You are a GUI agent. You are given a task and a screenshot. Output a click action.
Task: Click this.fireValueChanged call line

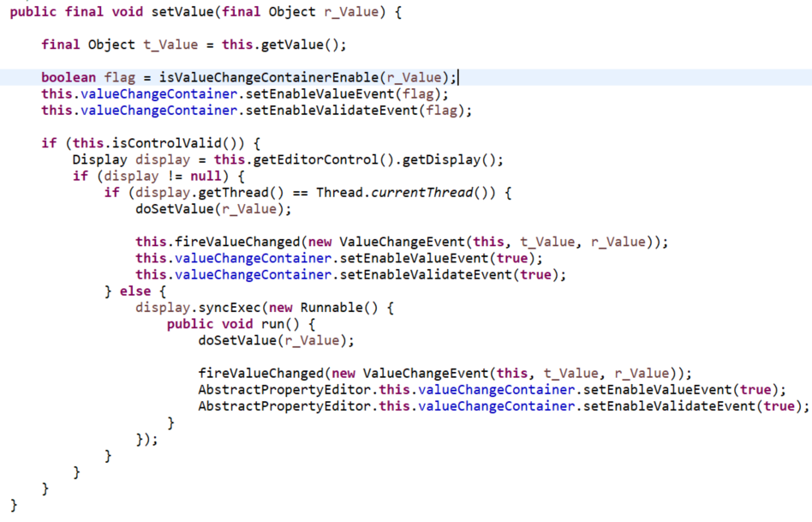(x=402, y=242)
